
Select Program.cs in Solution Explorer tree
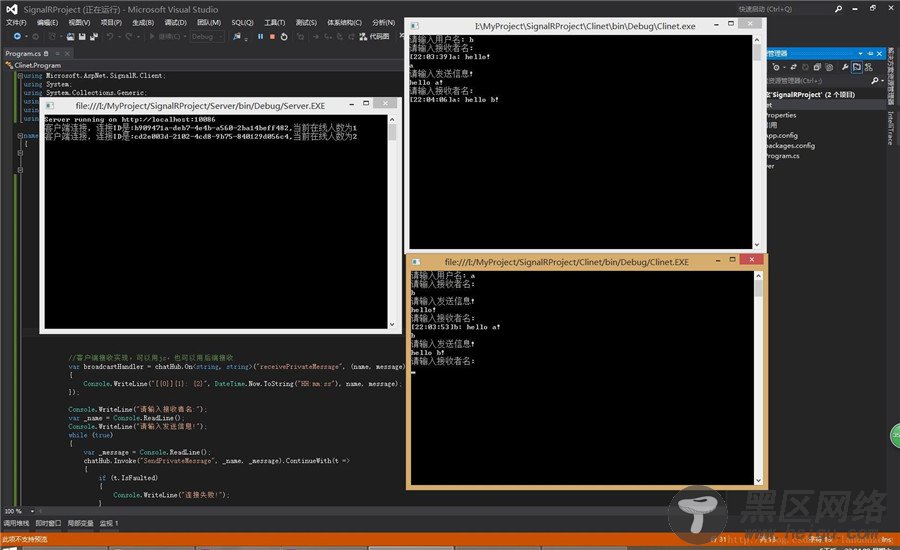pyautogui.click(x=783, y=156)
